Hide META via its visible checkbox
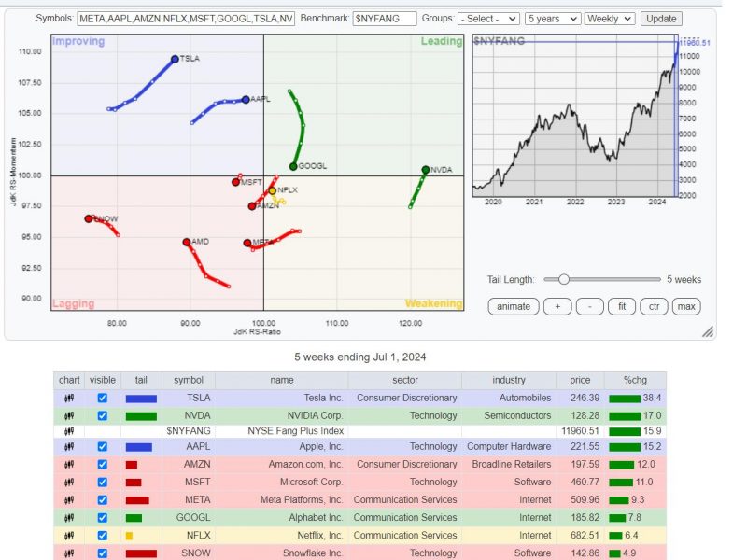 coord(103,500)
